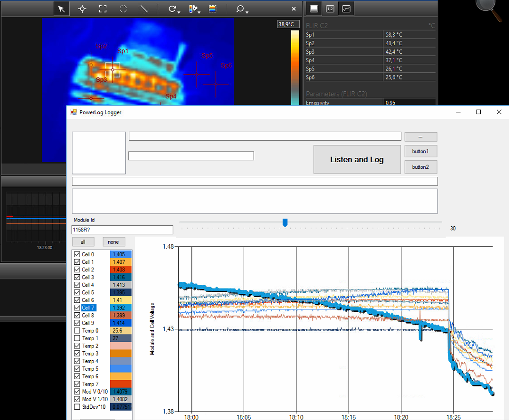Screen dimensions: 509x420
Task: Select the Cell 7 list row
Action: (x=88, y=308)
